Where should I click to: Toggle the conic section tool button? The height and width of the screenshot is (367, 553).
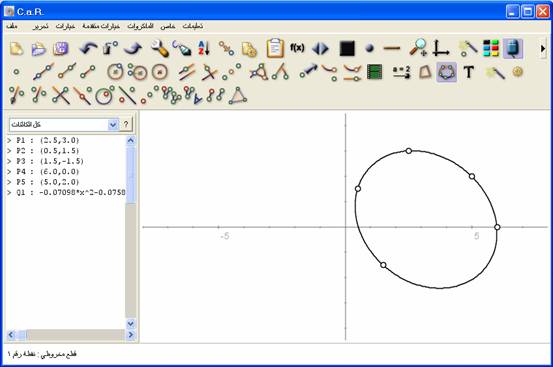click(446, 72)
